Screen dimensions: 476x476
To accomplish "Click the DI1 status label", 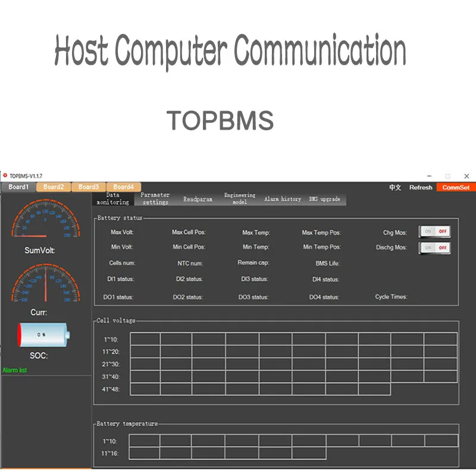I will pos(121,279).
